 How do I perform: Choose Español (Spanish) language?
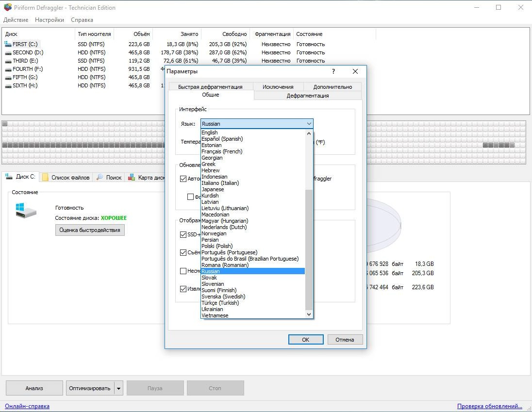coord(253,139)
